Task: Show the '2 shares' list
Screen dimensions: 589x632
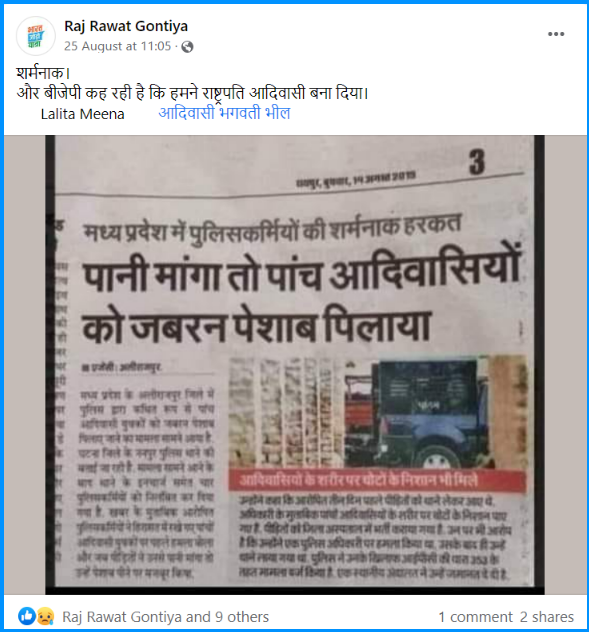Action: pos(547,617)
